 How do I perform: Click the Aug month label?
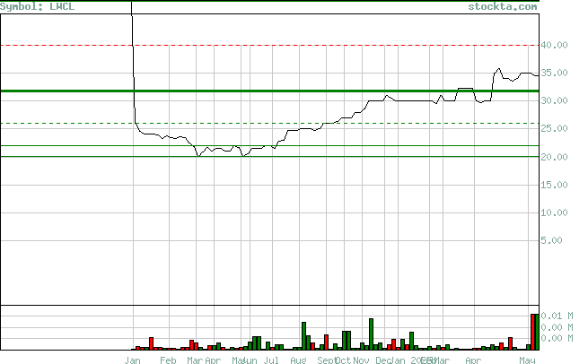click(298, 360)
